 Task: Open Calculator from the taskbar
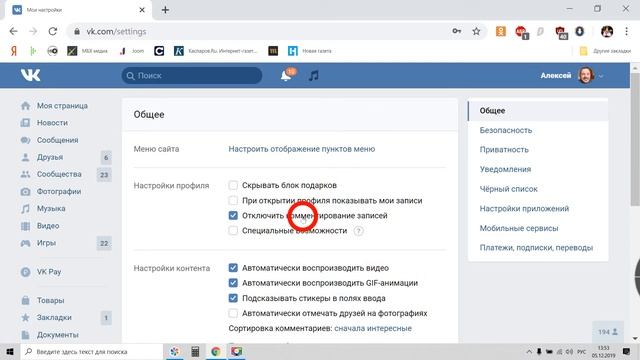[195, 351]
